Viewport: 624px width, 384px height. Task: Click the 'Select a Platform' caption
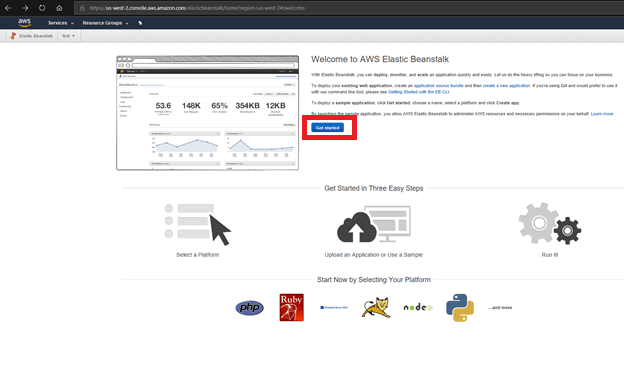click(198, 255)
